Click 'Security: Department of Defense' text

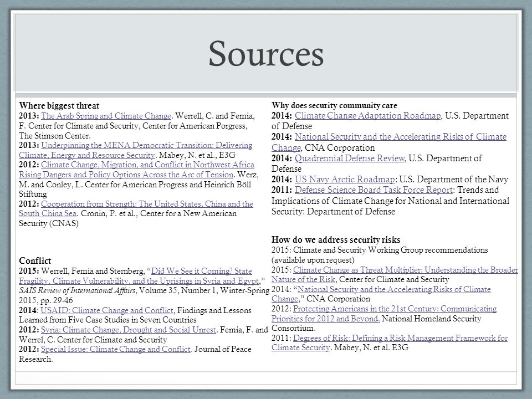click(x=333, y=211)
